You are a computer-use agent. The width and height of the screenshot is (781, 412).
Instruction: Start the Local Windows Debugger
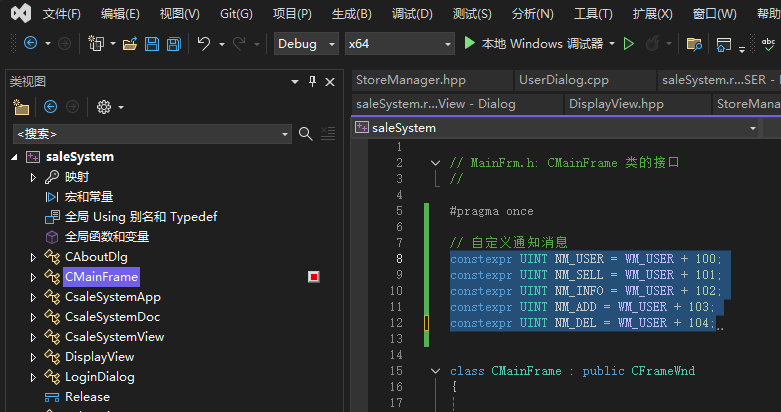[x=535, y=44]
